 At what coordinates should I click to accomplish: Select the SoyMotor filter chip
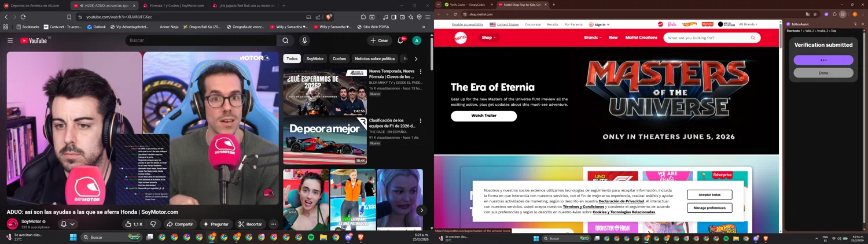click(x=315, y=58)
